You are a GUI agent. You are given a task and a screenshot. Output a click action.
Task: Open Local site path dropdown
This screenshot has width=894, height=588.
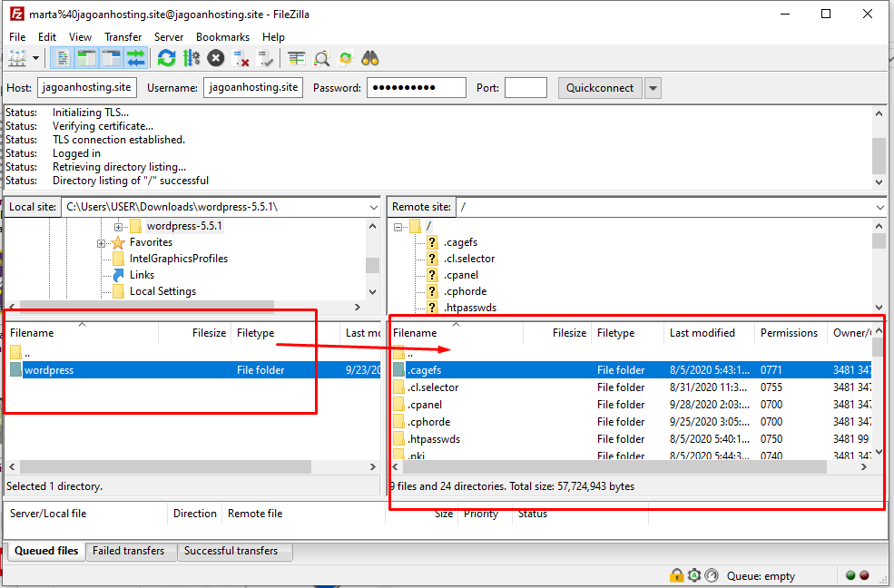click(373, 208)
